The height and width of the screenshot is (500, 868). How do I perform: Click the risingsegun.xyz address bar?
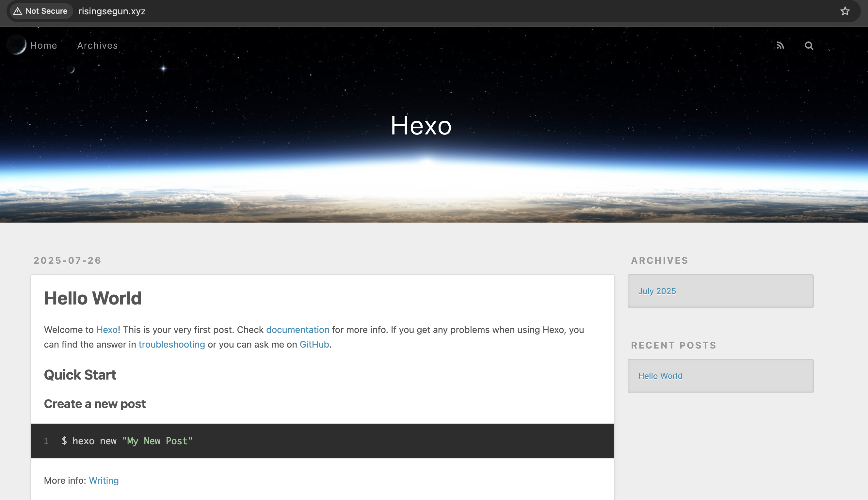(112, 11)
